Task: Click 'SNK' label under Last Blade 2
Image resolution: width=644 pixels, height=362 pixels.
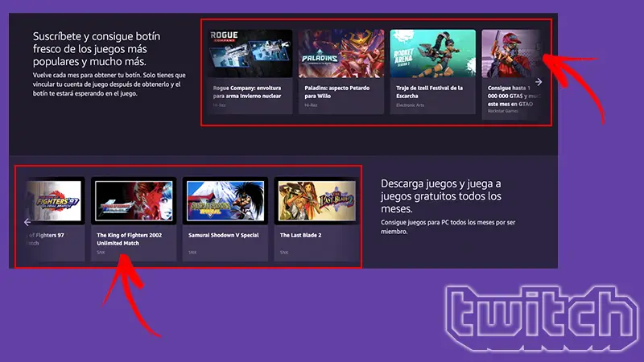Action: point(284,253)
